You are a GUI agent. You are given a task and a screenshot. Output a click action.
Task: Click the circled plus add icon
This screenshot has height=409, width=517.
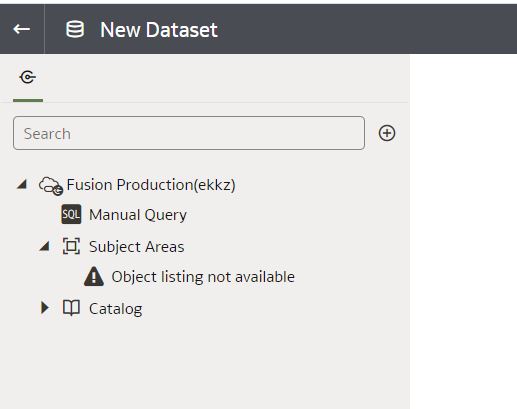(x=387, y=133)
